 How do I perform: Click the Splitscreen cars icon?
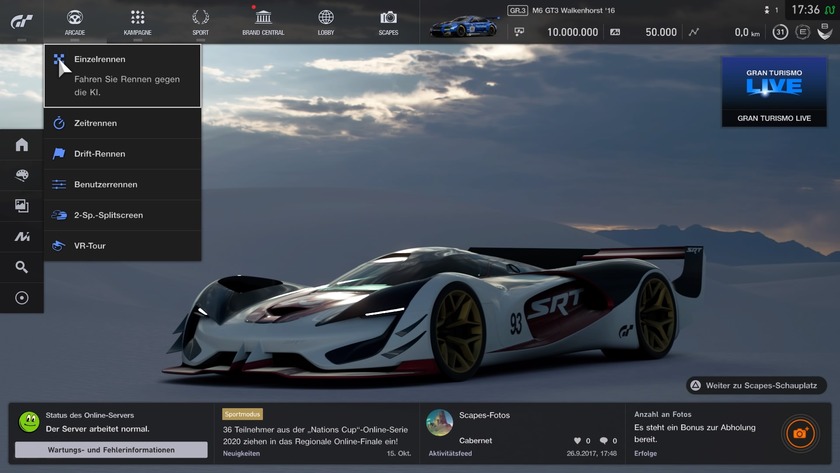click(x=59, y=215)
